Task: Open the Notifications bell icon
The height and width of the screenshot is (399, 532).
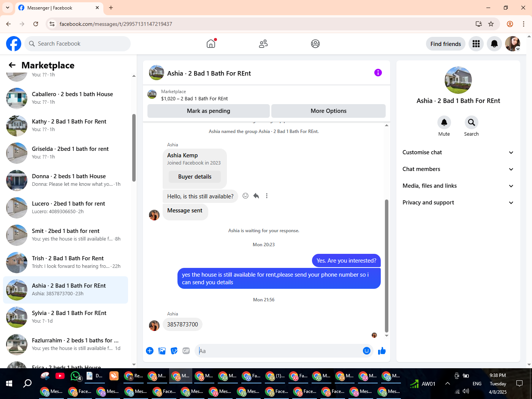Action: pyautogui.click(x=494, y=44)
